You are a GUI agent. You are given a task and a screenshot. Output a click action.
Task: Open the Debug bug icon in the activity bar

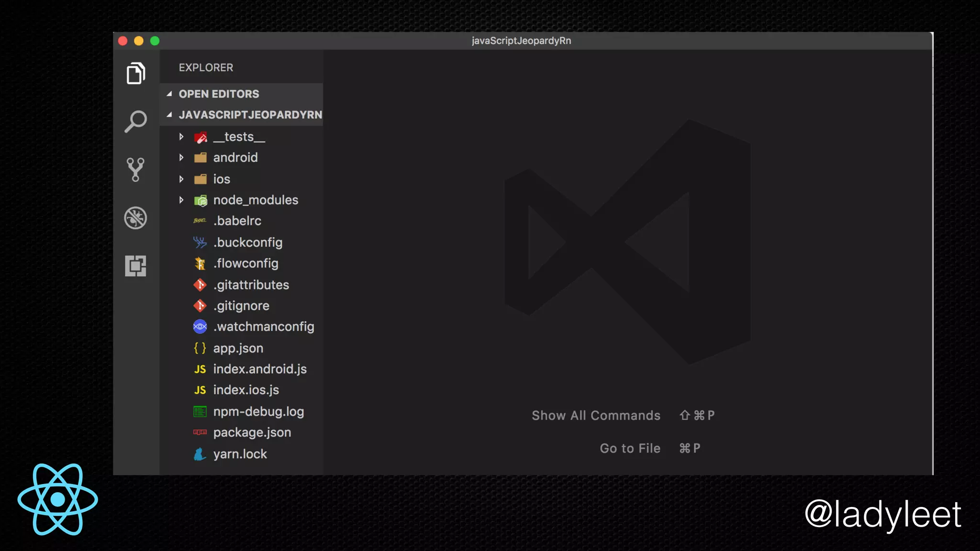tap(136, 218)
